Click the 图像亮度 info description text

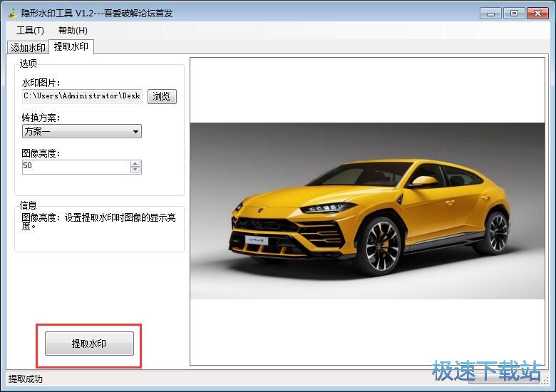point(98,222)
